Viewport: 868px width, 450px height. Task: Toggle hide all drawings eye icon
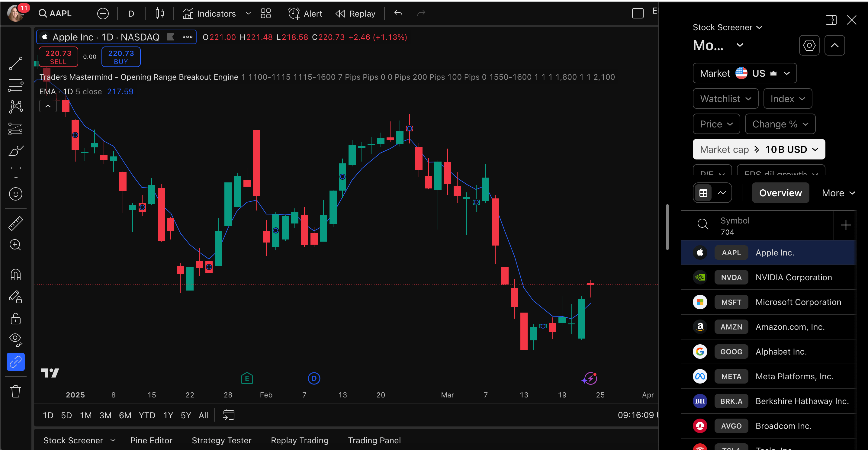[x=16, y=340]
